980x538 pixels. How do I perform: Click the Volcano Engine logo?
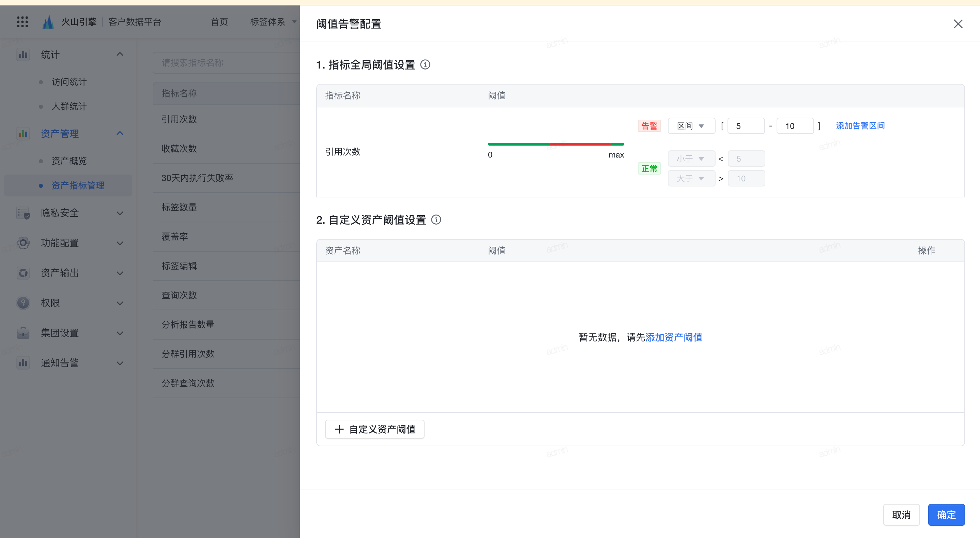tap(48, 22)
